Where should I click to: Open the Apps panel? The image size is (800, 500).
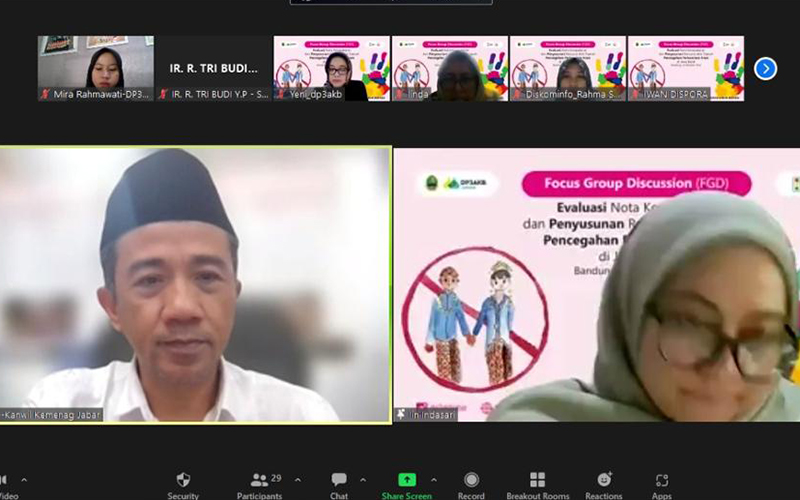click(661, 481)
